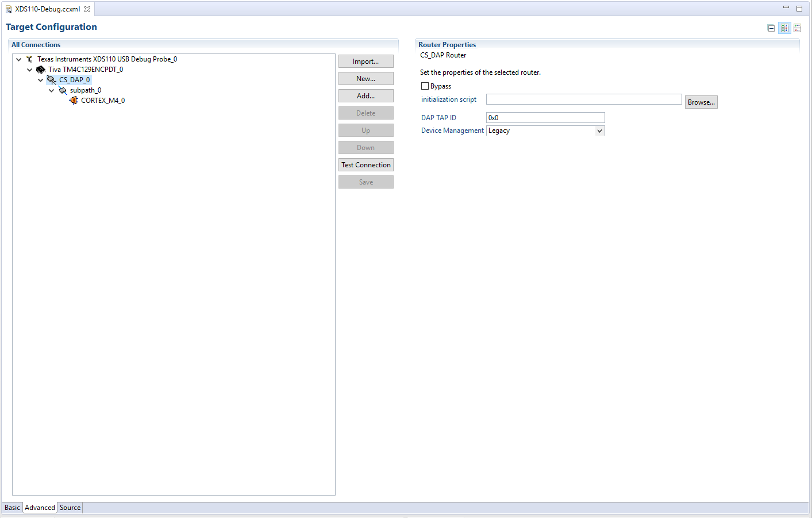Click the Delete button
812x518 pixels.
tap(365, 113)
